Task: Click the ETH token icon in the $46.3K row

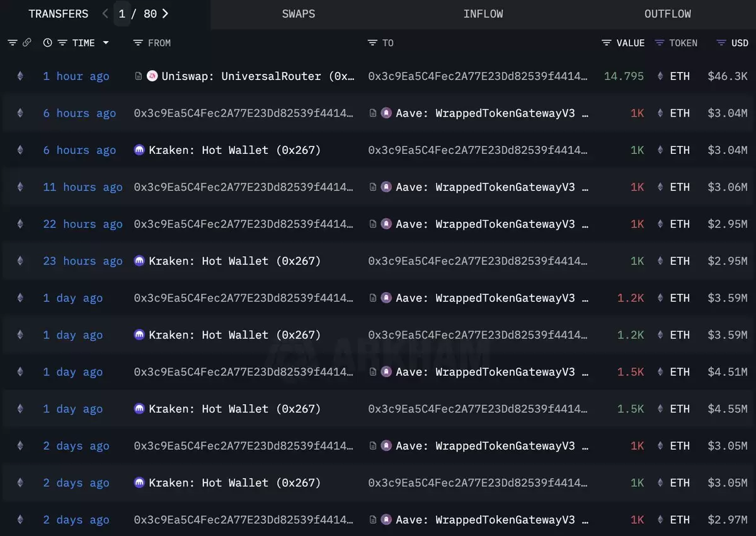Action: click(x=660, y=76)
